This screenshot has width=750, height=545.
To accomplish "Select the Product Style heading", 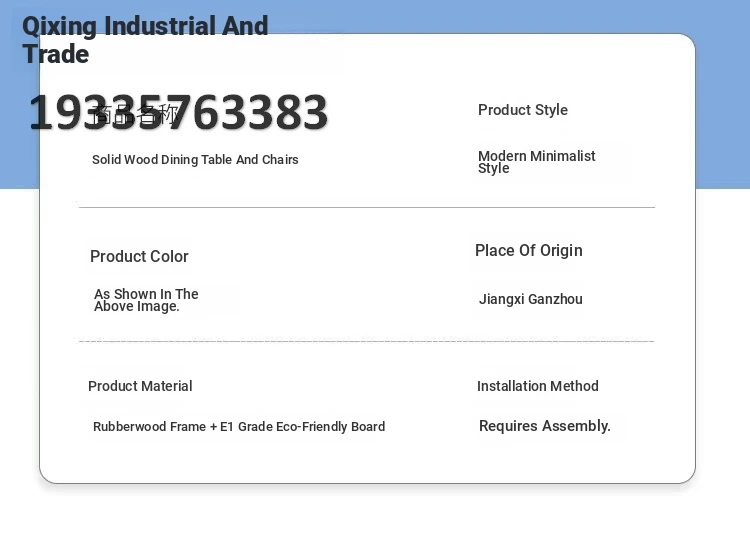I will [x=522, y=110].
